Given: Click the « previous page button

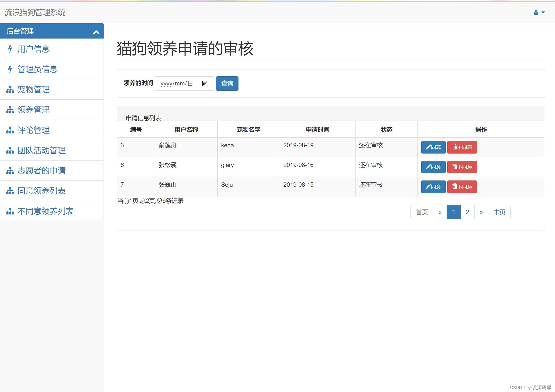Looking at the screenshot, I should point(440,212).
